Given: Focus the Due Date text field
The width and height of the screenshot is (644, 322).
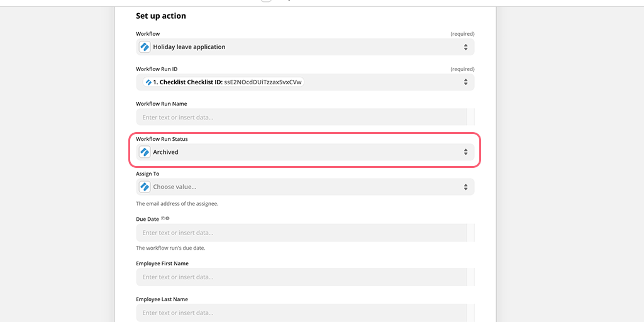Looking at the screenshot, I should coord(301,233).
